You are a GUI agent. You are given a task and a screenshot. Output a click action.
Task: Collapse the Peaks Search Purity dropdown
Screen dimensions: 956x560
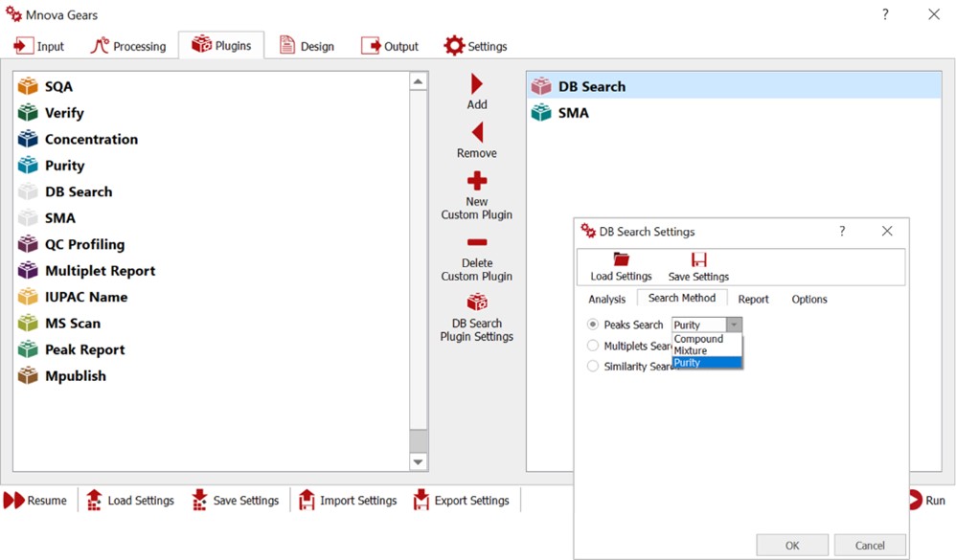click(x=734, y=325)
